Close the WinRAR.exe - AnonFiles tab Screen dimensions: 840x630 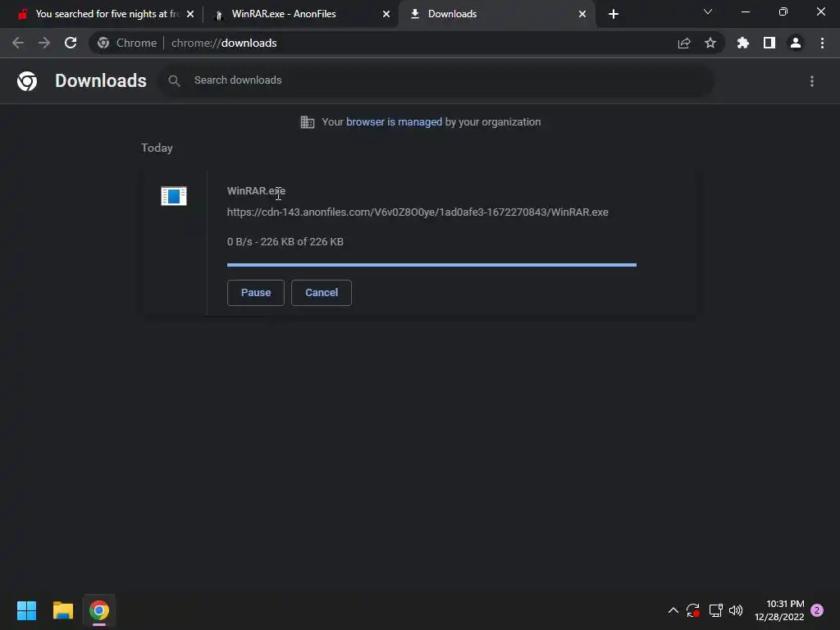point(386,14)
